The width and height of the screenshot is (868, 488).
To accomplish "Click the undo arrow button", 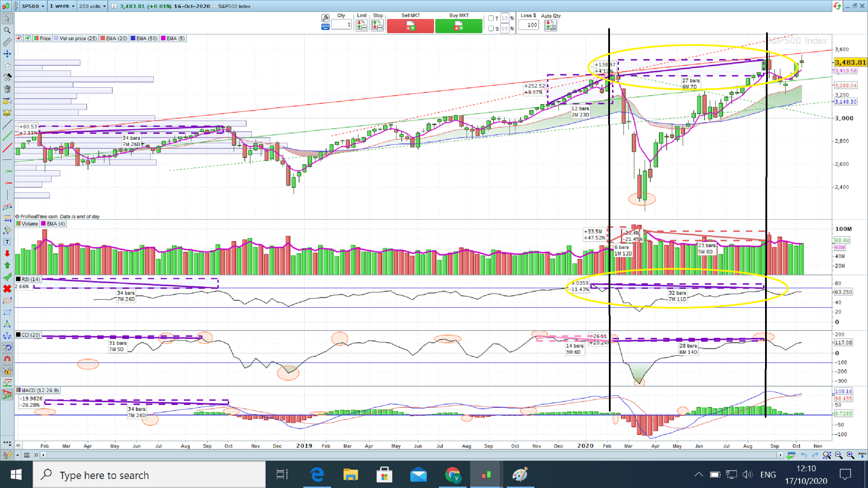I will click(804, 455).
